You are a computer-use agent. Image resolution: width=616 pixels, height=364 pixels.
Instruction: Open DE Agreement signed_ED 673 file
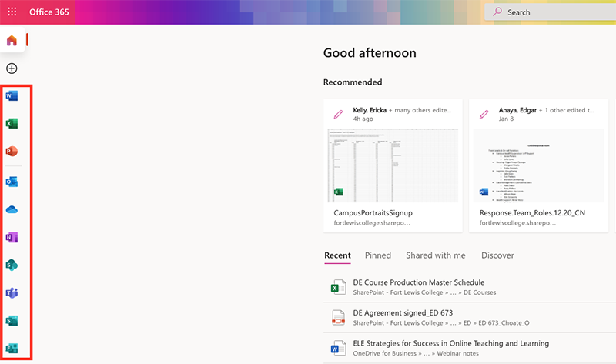click(x=403, y=312)
